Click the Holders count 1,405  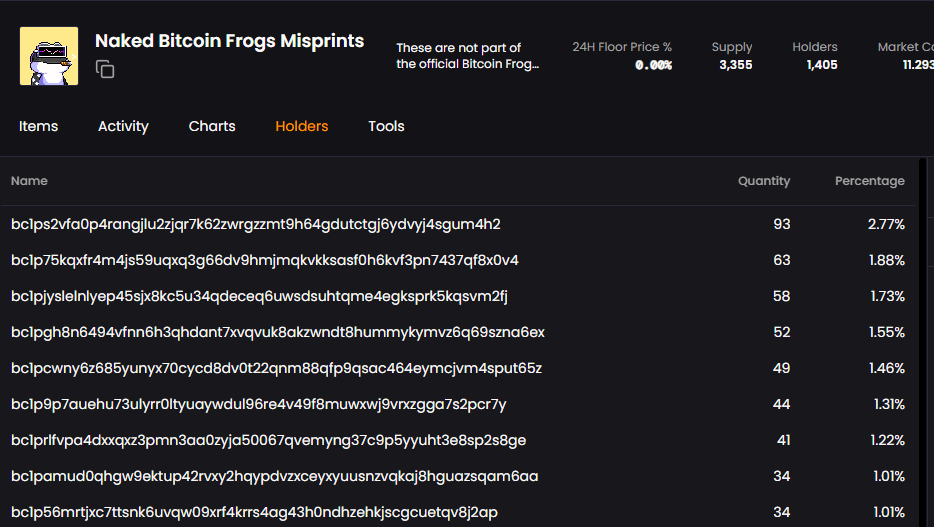[822, 65]
